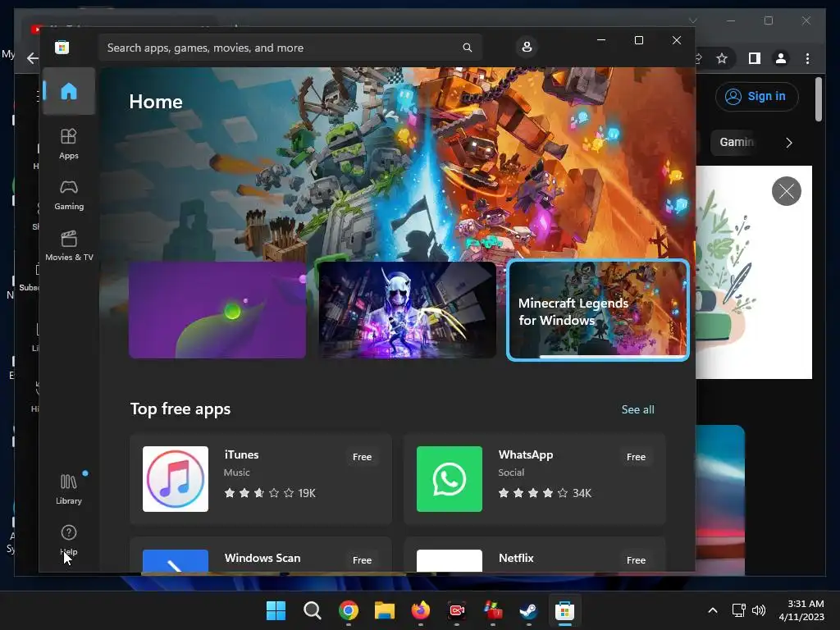
Task: Open Chrome from the taskbar
Action: [348, 610]
